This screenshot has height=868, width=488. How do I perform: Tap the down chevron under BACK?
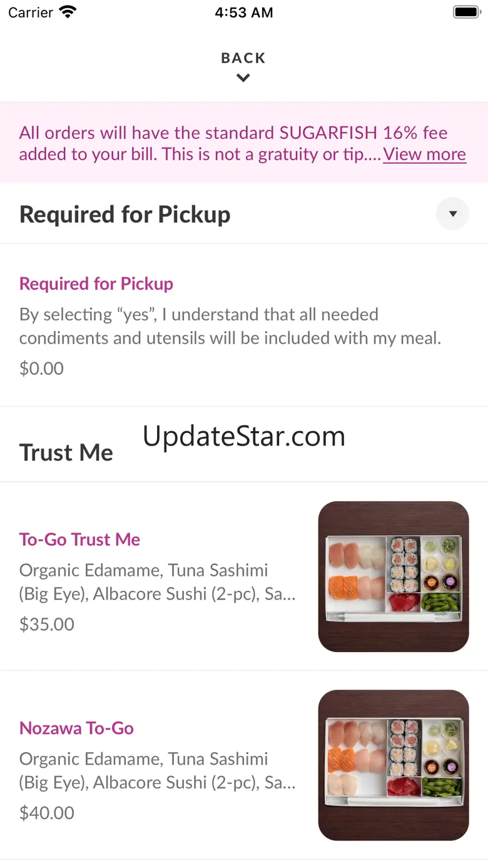243,78
